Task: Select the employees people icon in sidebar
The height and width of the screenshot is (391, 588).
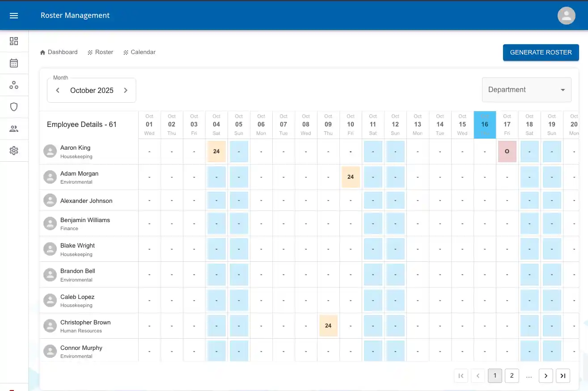Action: coord(14,128)
